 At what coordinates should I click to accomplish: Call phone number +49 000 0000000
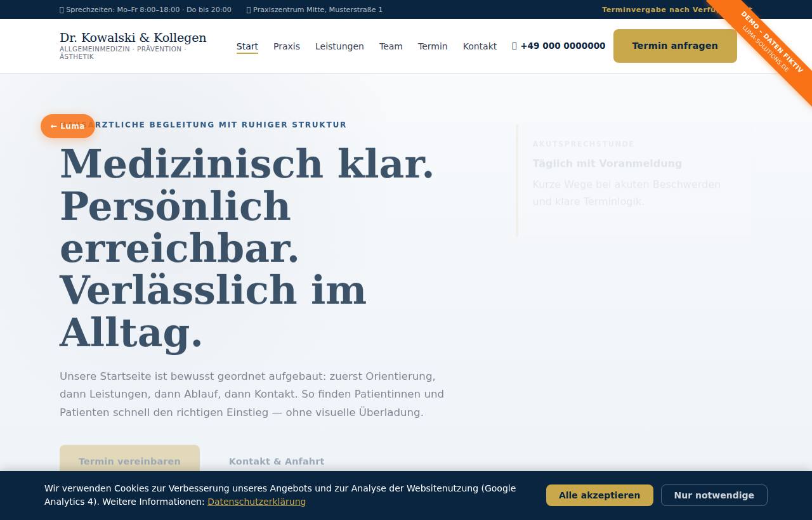pos(559,46)
